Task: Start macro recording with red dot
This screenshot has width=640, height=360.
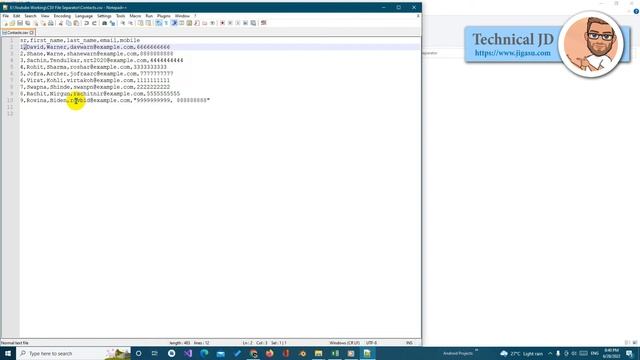Action: [222, 23]
